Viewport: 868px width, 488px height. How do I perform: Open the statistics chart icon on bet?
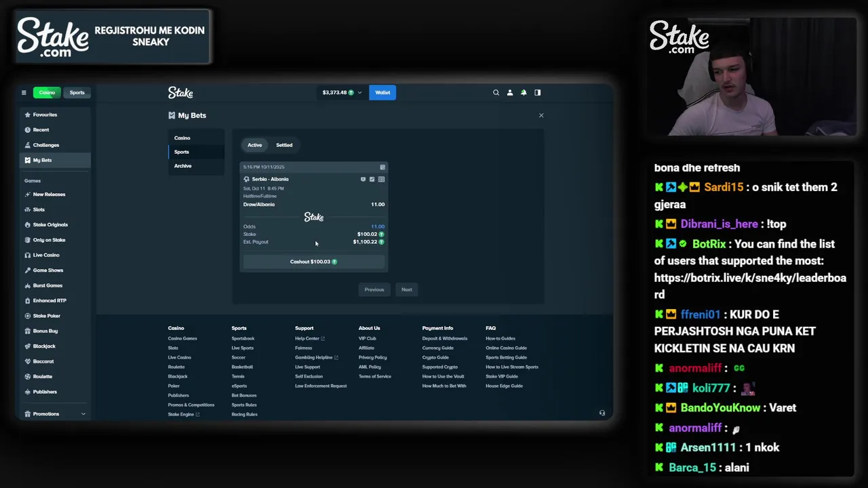pyautogui.click(x=372, y=179)
